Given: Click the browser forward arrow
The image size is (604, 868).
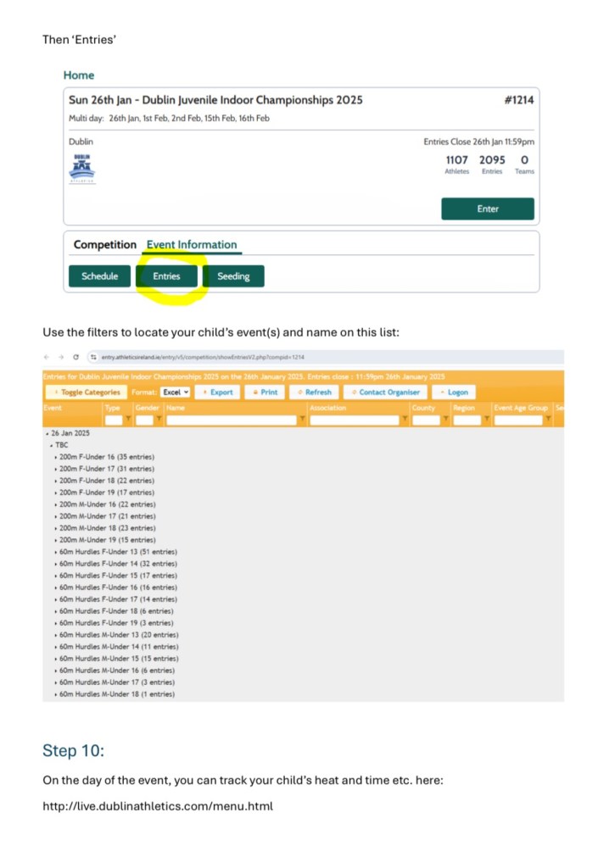Looking at the screenshot, I should tap(62, 357).
